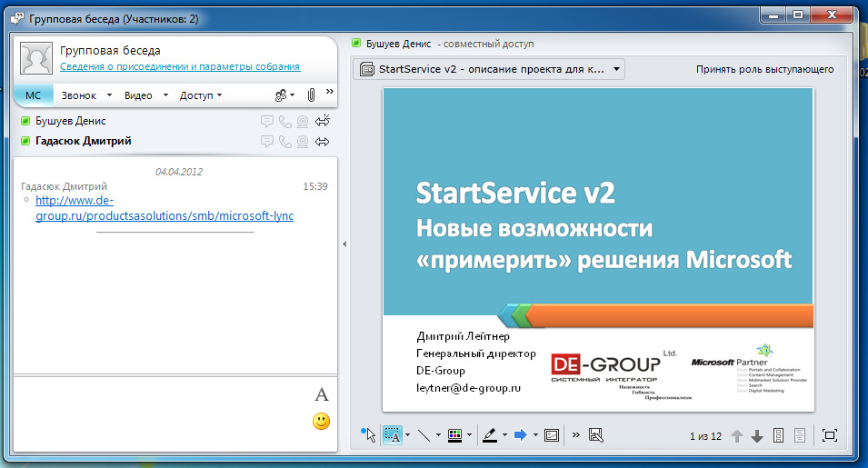Open the people options icon
Screen dimensions: 868x468
(281, 95)
